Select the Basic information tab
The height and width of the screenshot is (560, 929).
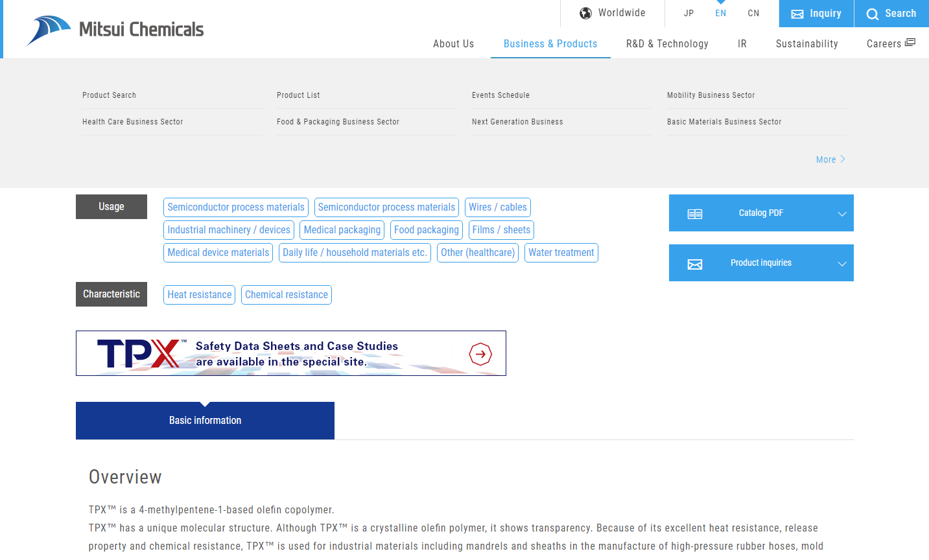205,421
